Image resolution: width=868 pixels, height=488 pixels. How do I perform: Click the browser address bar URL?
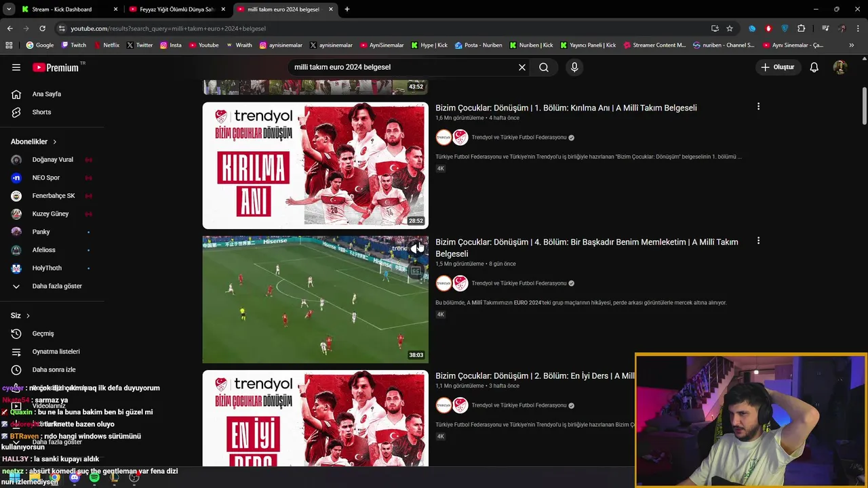(x=168, y=28)
